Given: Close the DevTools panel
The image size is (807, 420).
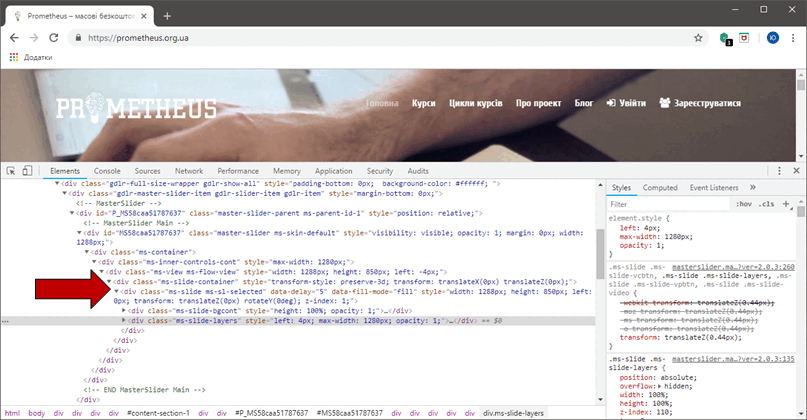Looking at the screenshot, I should click(x=796, y=171).
